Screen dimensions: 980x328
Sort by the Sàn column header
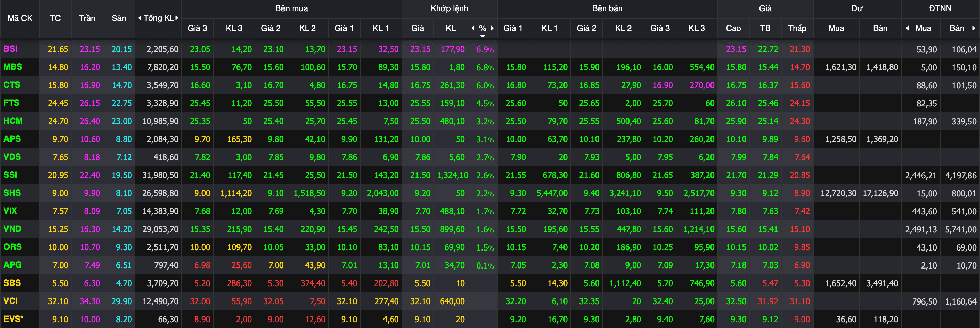[119, 18]
